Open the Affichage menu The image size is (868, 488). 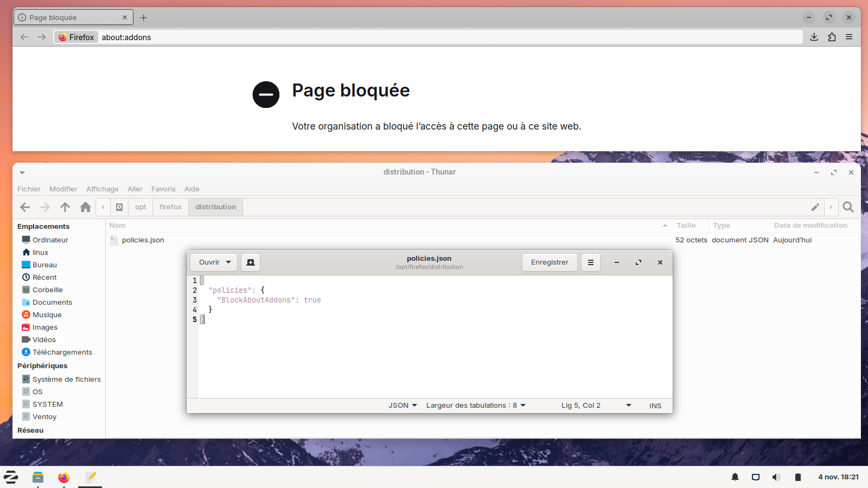[102, 189]
